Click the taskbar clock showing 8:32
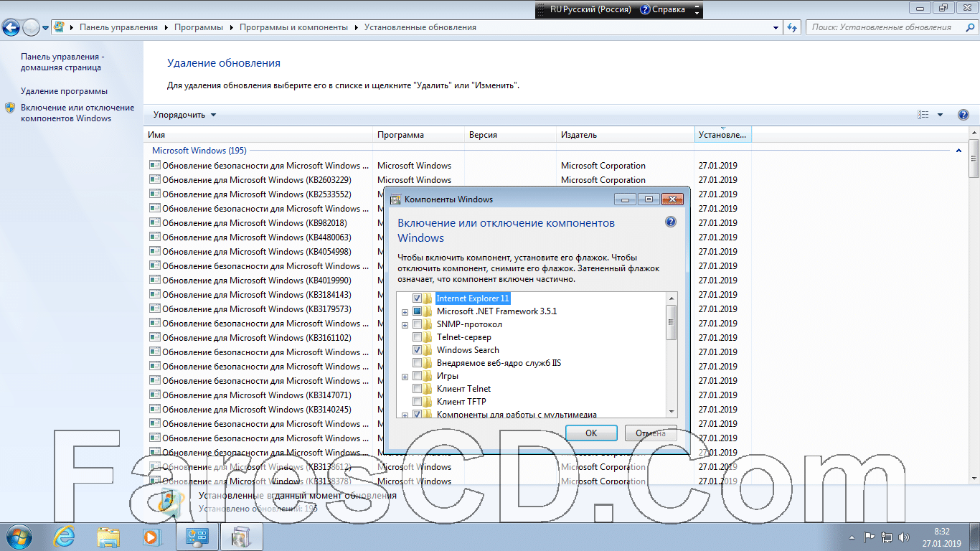The image size is (980, 551). (x=941, y=537)
